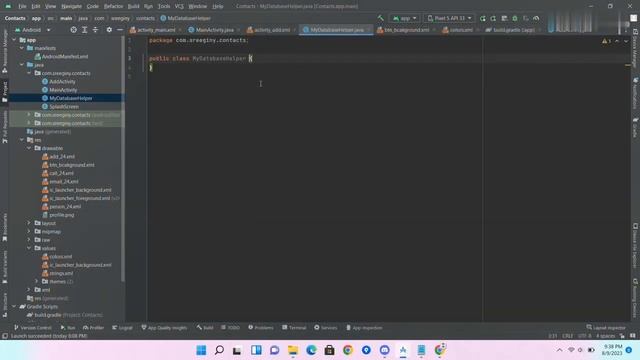Screen dimensions: 640x360
Task: Open the Android project view dropdown
Action: tap(33, 30)
